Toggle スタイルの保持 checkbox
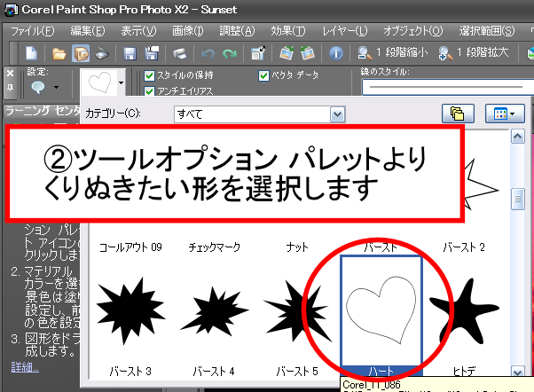This screenshot has height=392, width=534. tap(149, 75)
